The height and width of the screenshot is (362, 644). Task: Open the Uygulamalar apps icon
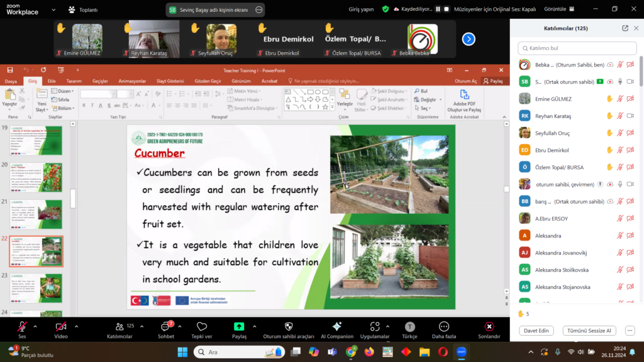point(375,327)
